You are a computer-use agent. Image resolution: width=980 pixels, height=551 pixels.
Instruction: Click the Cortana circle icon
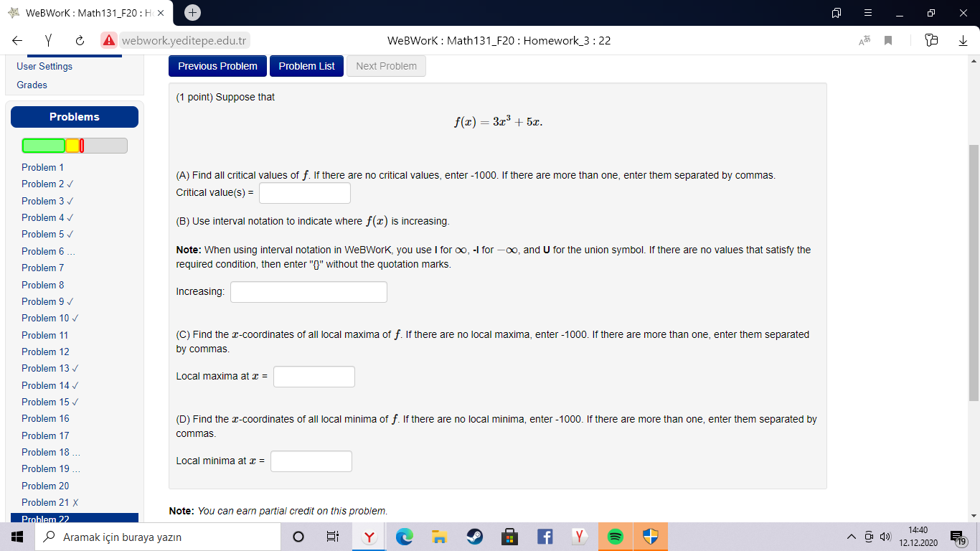tap(298, 537)
